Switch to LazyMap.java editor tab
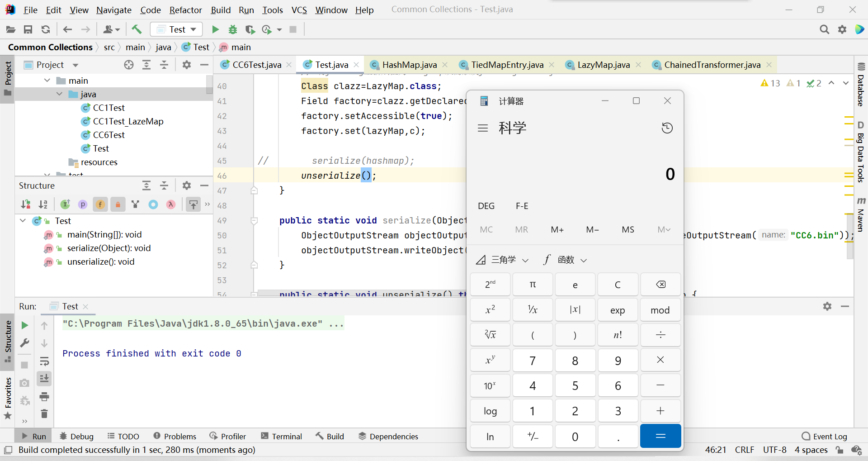 [604, 65]
